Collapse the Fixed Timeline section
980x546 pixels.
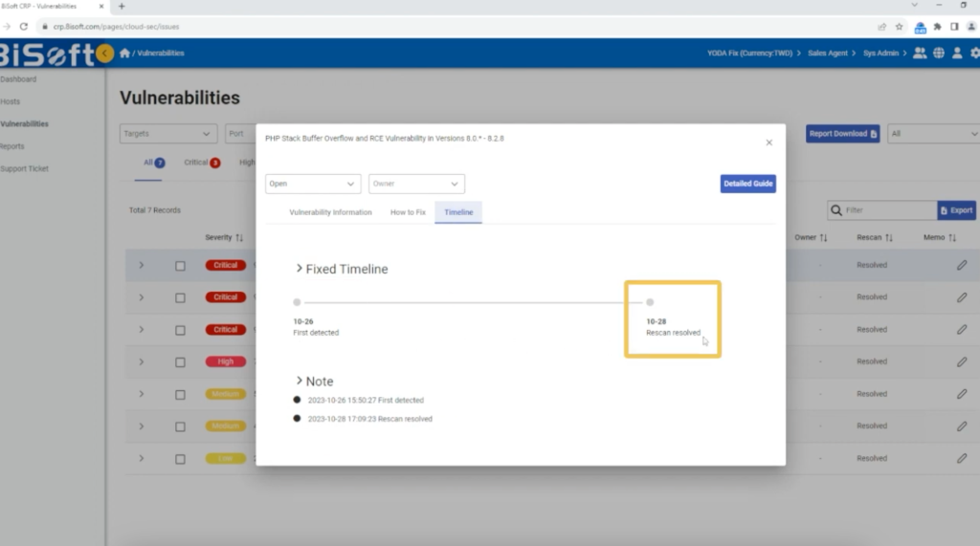coord(299,268)
